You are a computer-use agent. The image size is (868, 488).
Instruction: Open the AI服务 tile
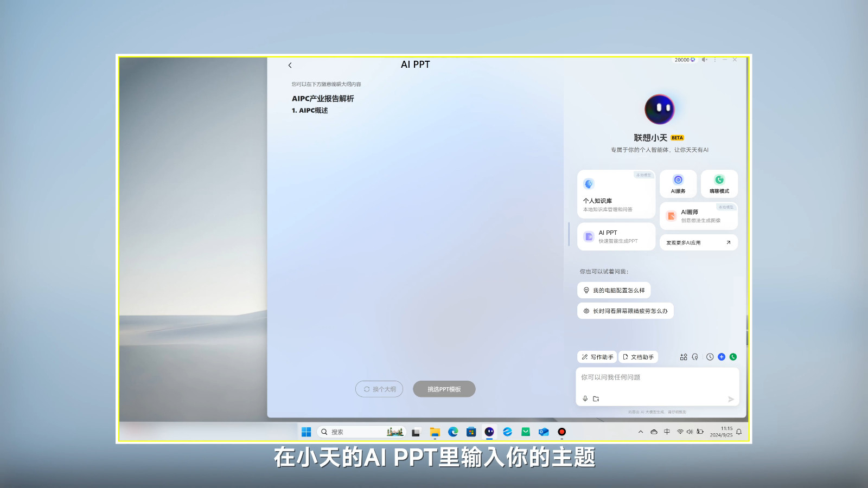tap(678, 184)
